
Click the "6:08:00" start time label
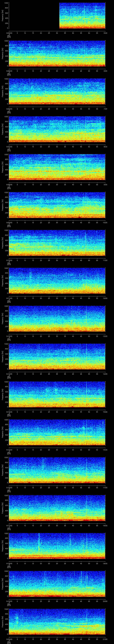[x=9, y=184]
